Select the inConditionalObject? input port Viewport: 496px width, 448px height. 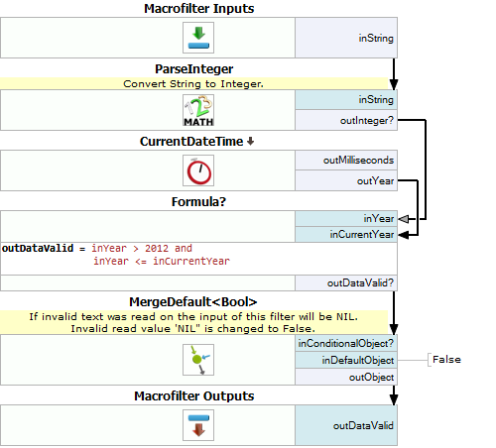click(x=346, y=343)
